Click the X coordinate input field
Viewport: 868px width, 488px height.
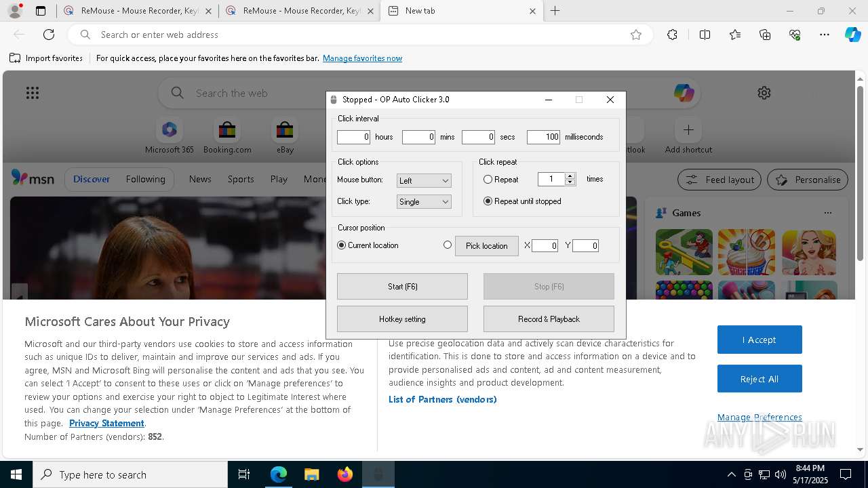tap(545, 246)
